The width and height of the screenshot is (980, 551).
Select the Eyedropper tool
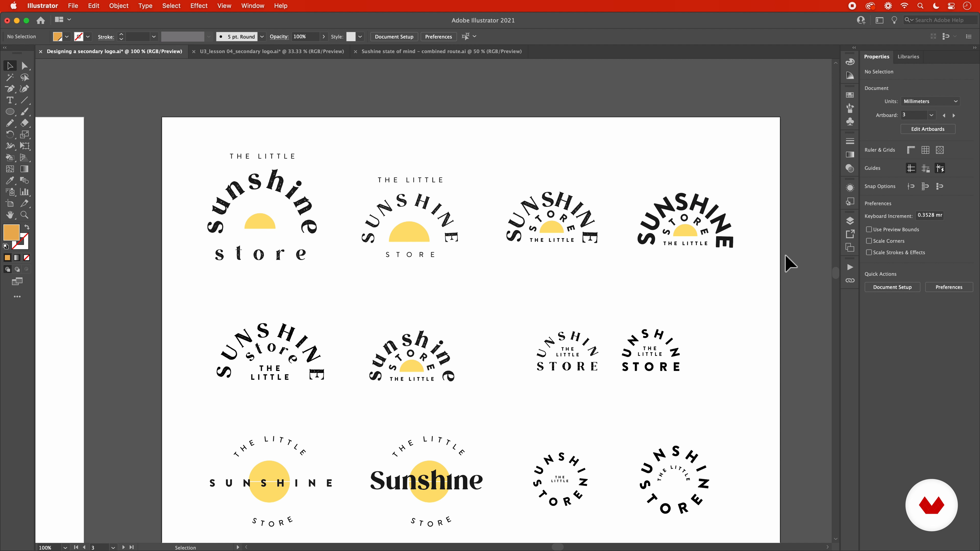10,181
